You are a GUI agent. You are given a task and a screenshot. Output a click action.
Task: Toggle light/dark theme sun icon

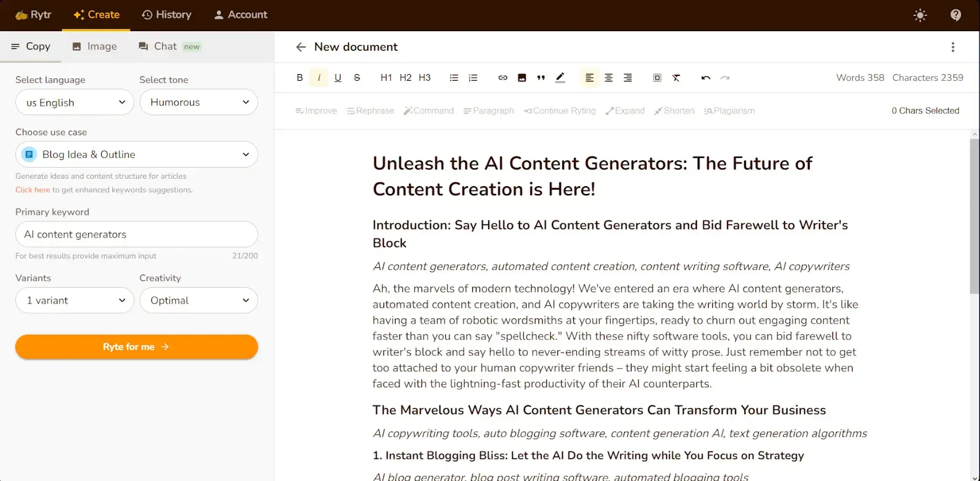click(x=920, y=15)
